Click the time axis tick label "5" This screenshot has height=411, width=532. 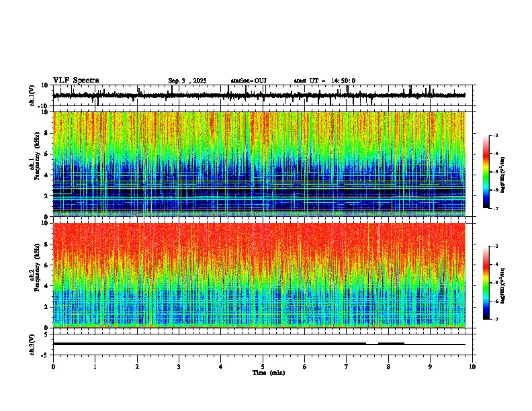click(x=263, y=367)
